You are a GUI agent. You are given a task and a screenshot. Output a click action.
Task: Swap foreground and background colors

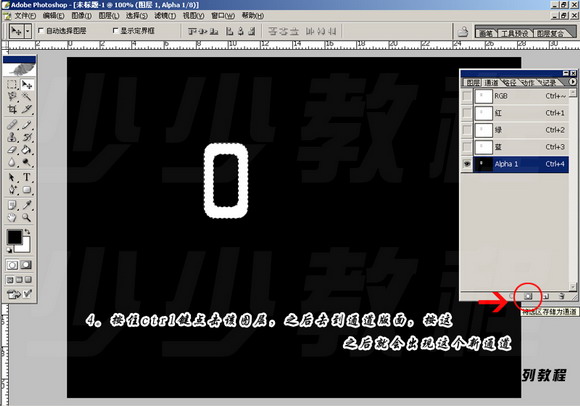pos(27,232)
